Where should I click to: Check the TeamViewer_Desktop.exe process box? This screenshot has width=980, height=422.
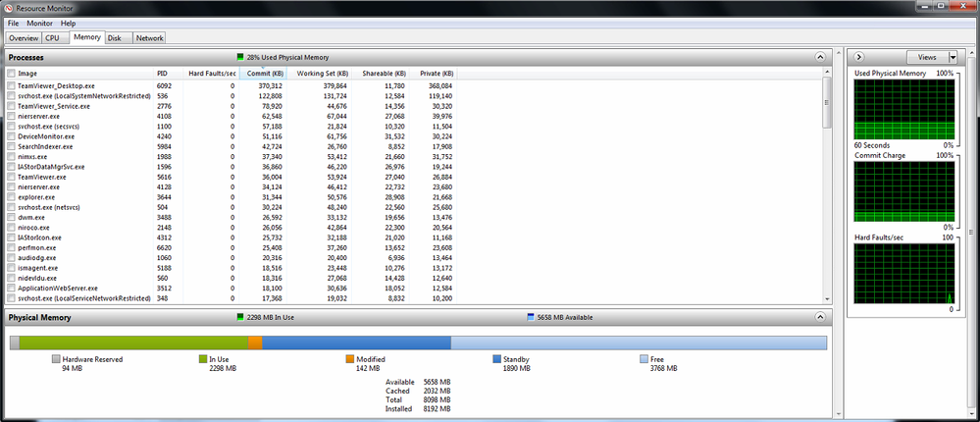click(11, 85)
